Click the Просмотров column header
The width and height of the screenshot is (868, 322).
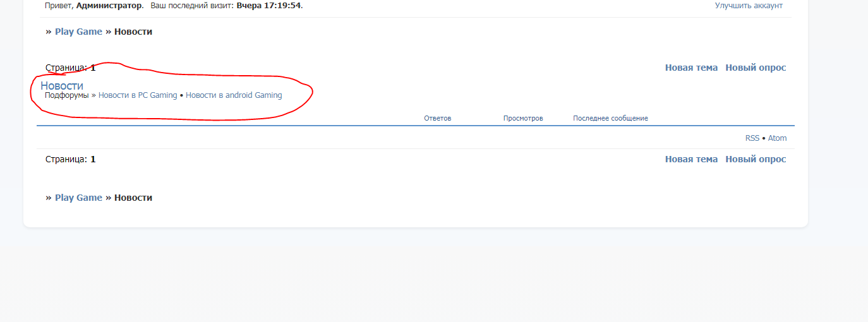(523, 118)
